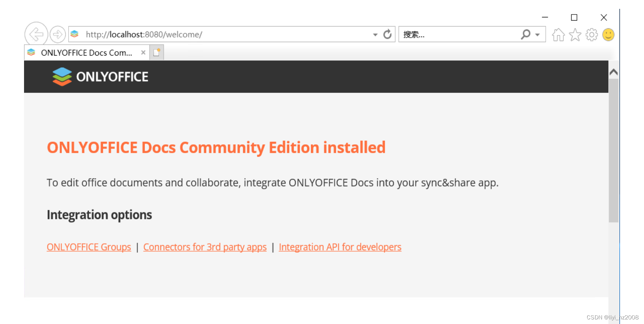Image resolution: width=644 pixels, height=324 pixels.
Task: Close the ONLYOFFICE Docs tab
Action: (143, 52)
